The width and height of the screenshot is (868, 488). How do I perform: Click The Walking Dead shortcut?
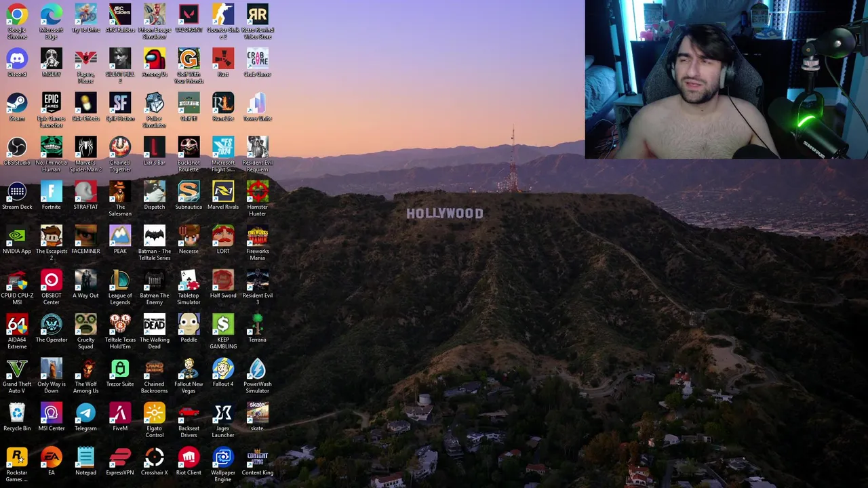click(155, 325)
